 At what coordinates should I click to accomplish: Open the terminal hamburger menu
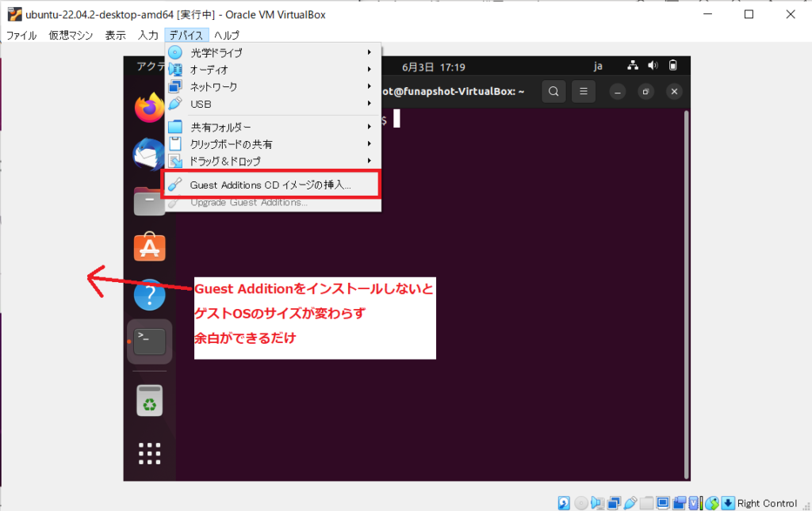pos(583,91)
